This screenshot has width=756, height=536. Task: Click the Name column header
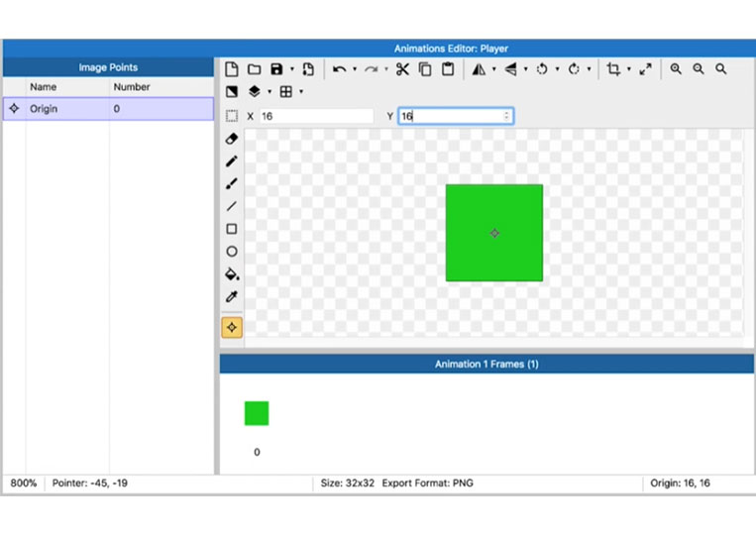tap(44, 87)
